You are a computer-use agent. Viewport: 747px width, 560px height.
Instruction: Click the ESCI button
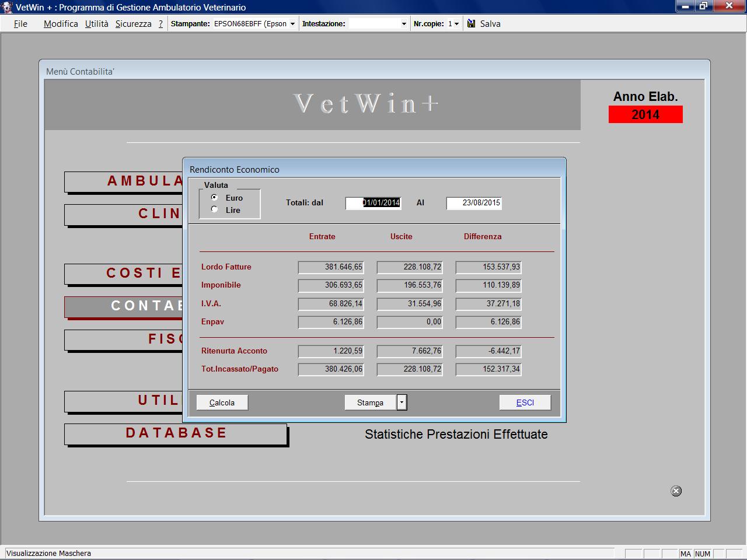[x=525, y=402]
